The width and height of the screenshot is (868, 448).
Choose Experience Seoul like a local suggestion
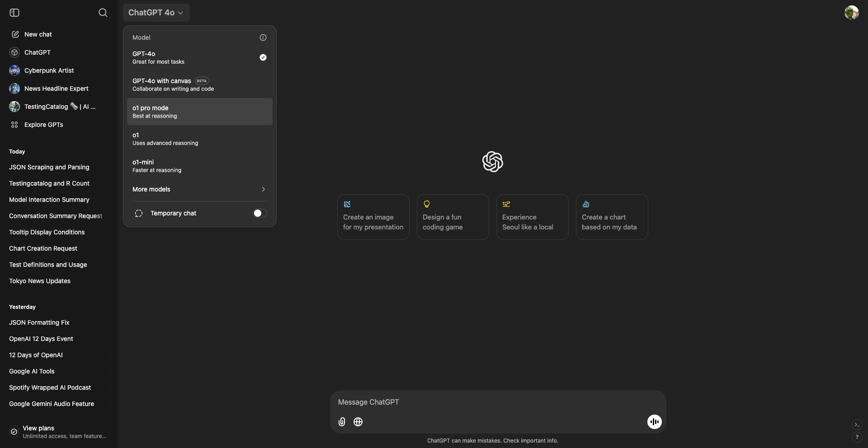pos(533,217)
